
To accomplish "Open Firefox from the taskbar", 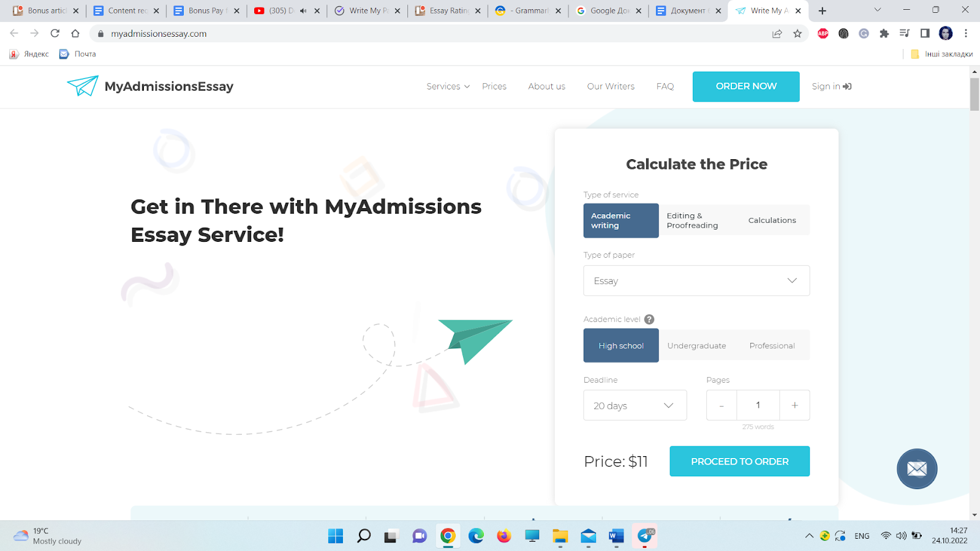I will point(504,536).
